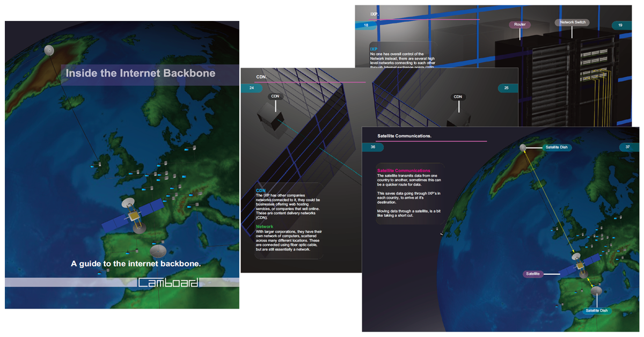Screen dimensions: 644x337
Task: Click the CDN label on page 25
Action: coord(458,97)
